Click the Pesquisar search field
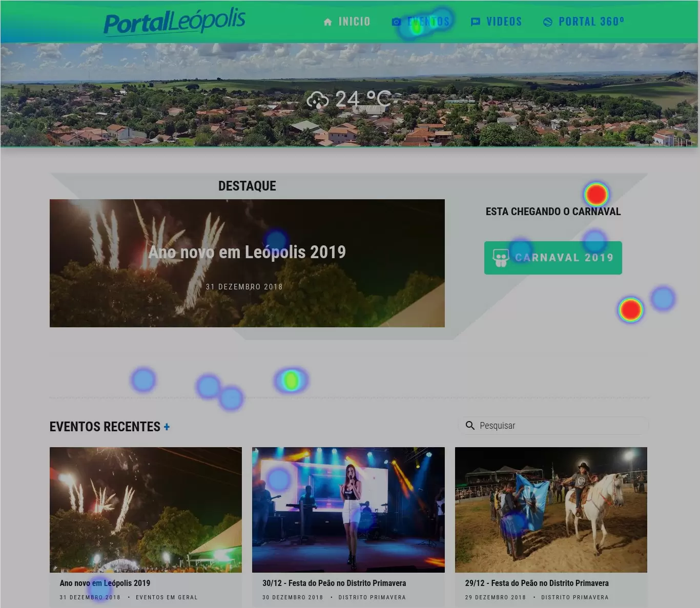 click(553, 426)
